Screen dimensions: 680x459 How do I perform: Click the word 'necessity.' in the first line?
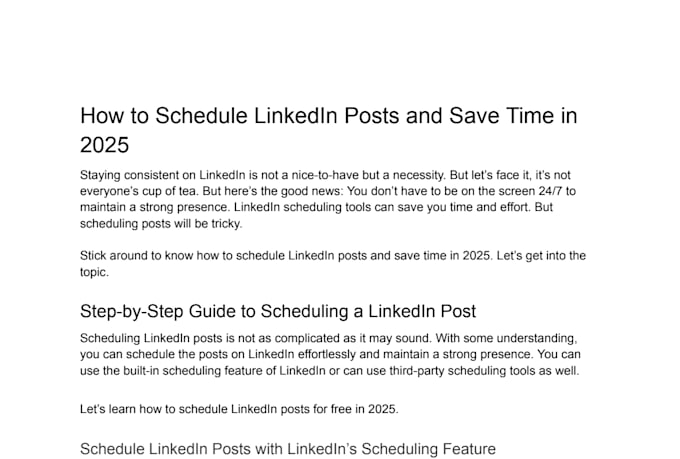(x=418, y=175)
